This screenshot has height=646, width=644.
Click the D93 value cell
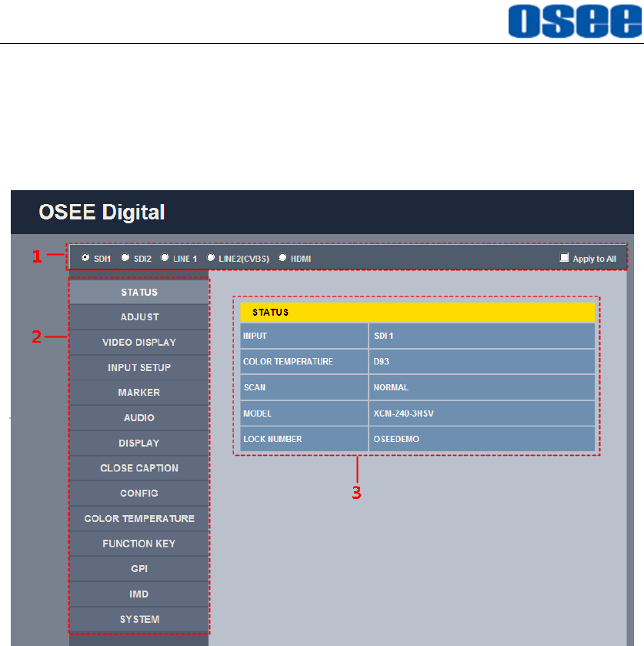click(482, 362)
